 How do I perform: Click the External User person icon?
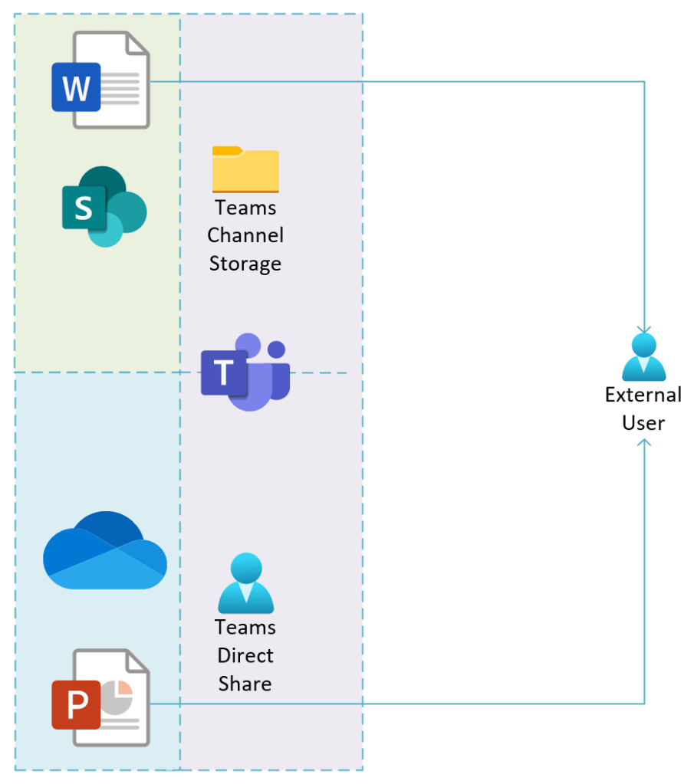pos(643,357)
